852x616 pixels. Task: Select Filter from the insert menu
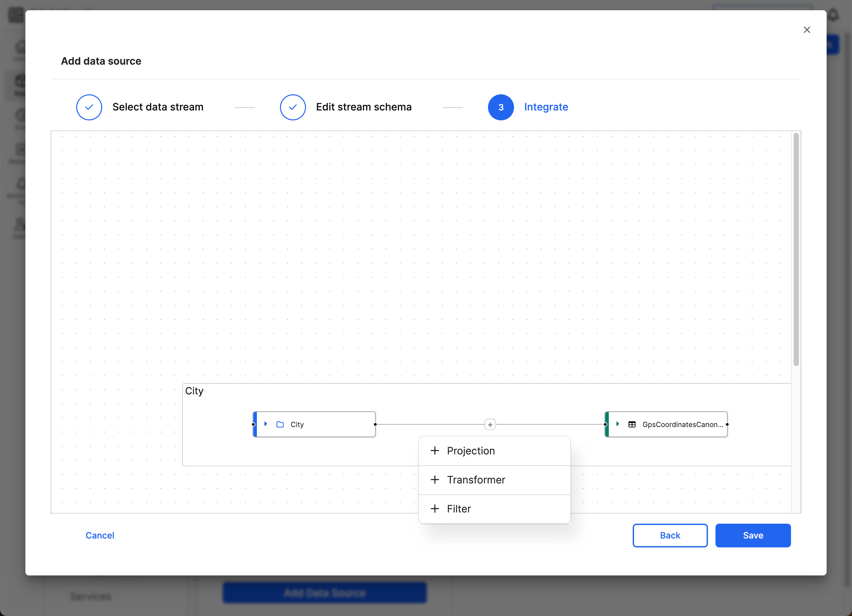click(458, 508)
